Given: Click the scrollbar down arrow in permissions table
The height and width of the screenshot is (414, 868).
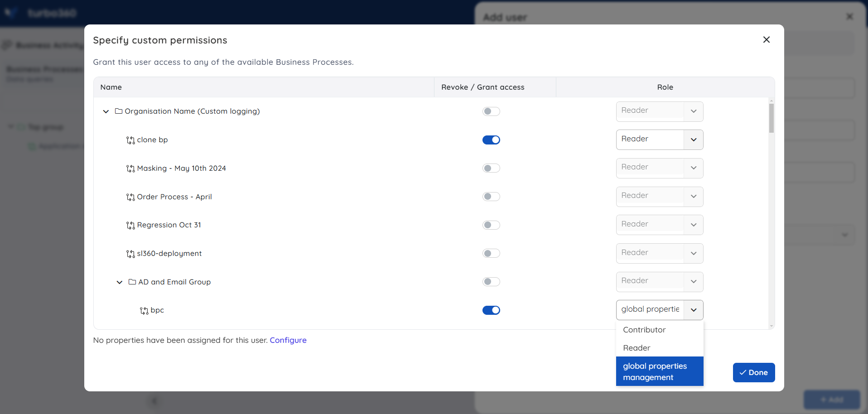Looking at the screenshot, I should coord(772,326).
